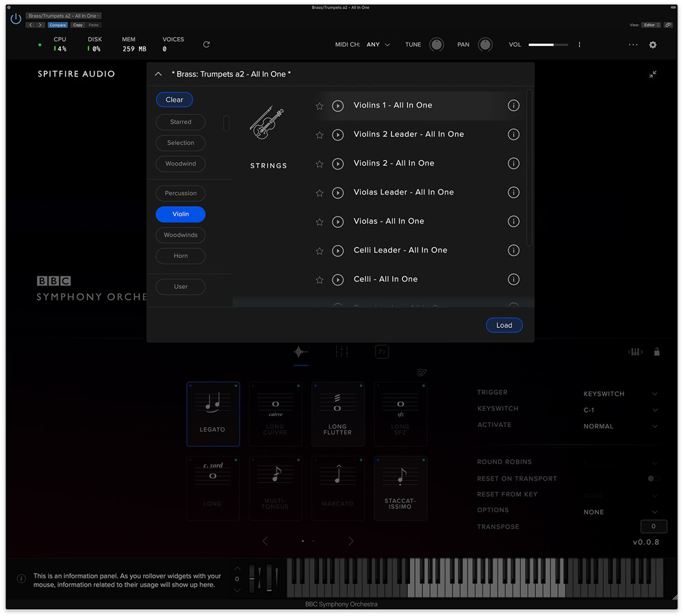The image size is (683, 616).
Task: Open the MIDI CH ANY dropdown
Action: click(378, 44)
